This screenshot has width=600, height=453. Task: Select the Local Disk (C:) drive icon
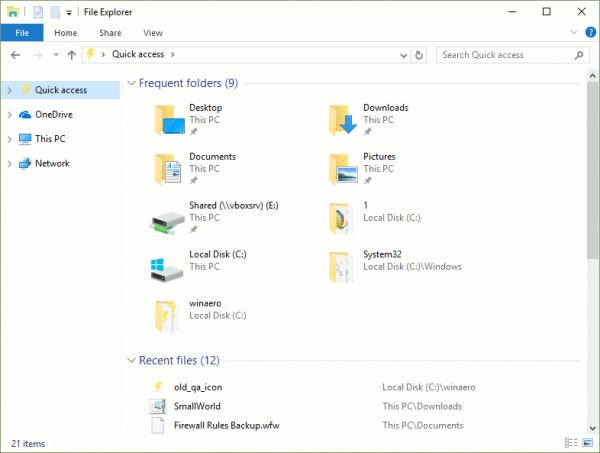(x=167, y=268)
